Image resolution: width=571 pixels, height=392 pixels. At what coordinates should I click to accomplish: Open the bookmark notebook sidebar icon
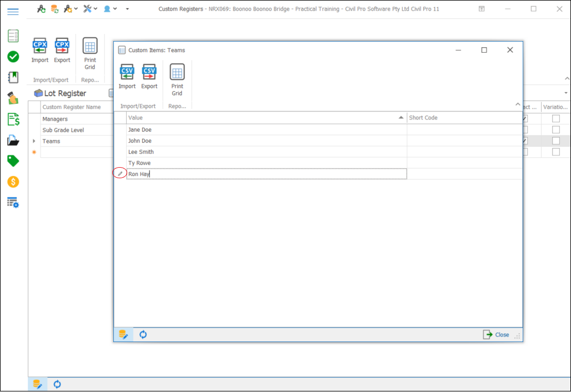pyautogui.click(x=13, y=77)
